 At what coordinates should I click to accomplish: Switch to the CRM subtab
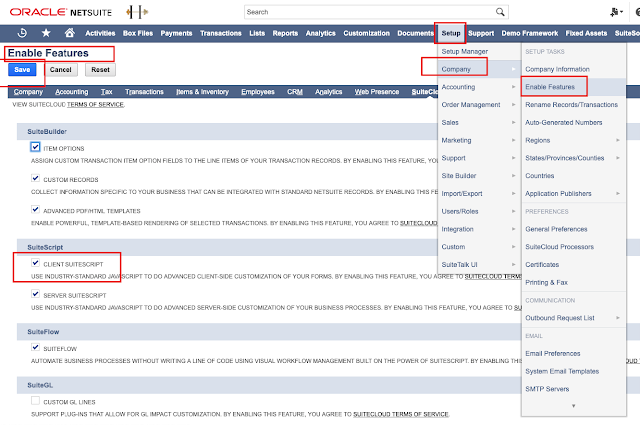[295, 91]
